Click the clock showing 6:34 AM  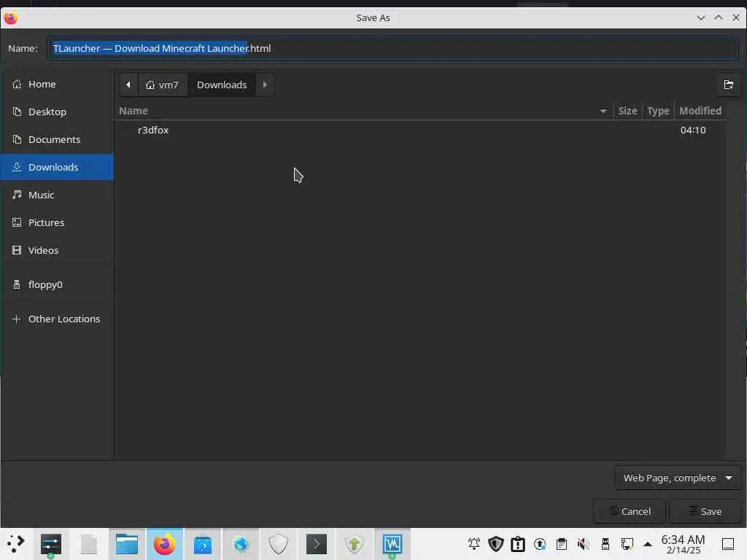[x=683, y=544]
